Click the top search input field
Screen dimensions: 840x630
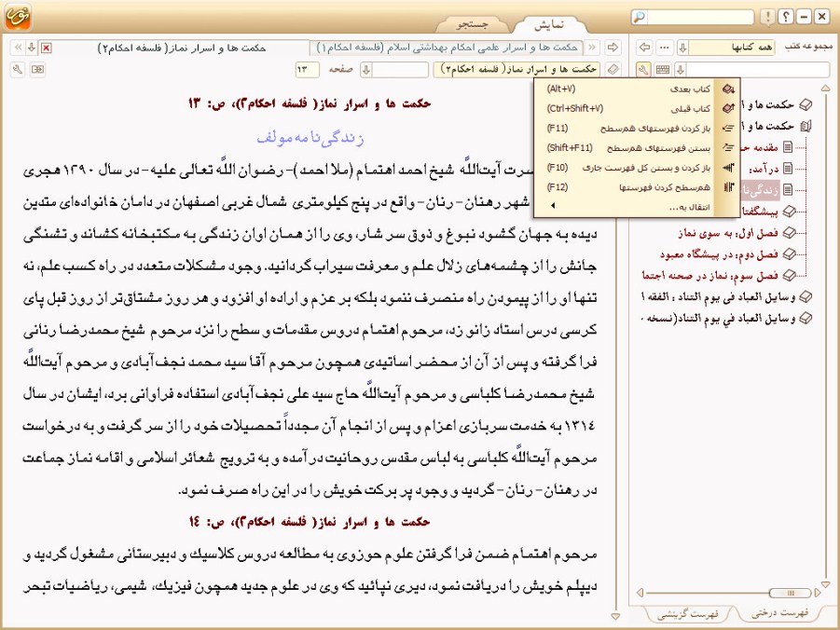point(700,17)
